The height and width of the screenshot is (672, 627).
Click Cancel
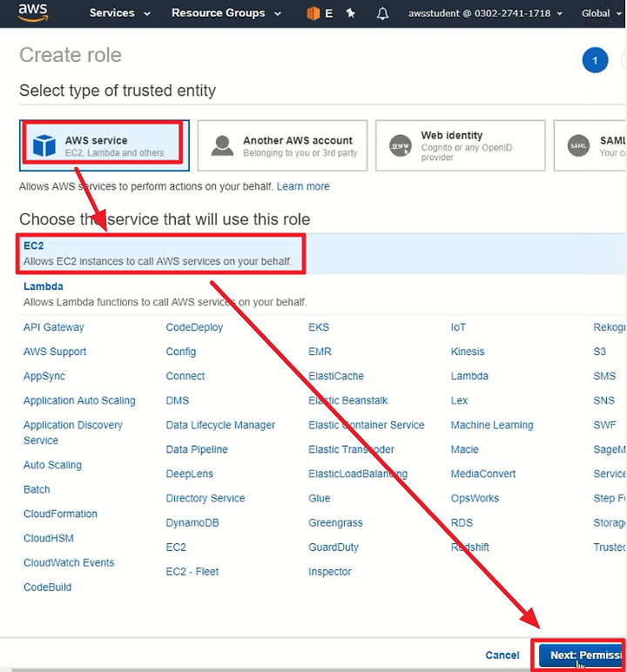click(502, 655)
